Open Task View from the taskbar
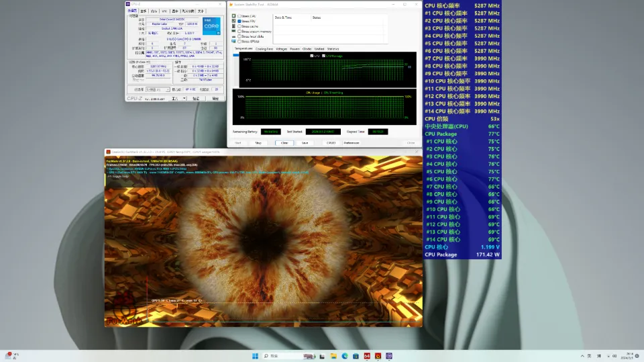 [x=323, y=356]
